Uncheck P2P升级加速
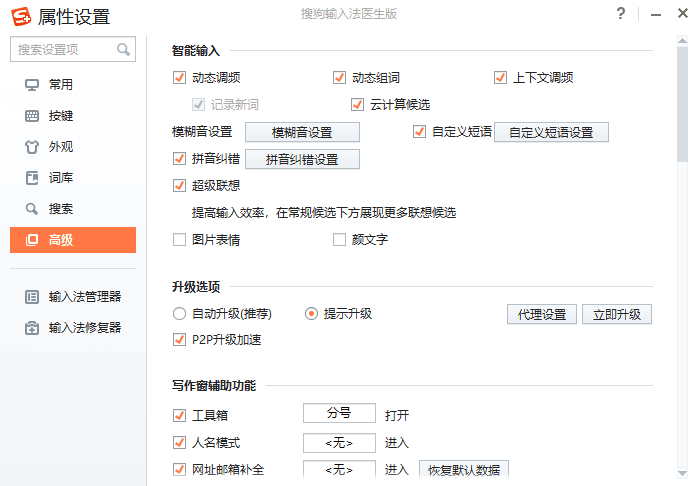The height and width of the screenshot is (486, 695). pos(179,340)
